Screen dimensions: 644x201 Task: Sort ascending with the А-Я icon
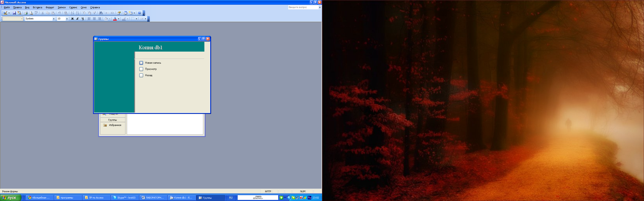point(72,13)
